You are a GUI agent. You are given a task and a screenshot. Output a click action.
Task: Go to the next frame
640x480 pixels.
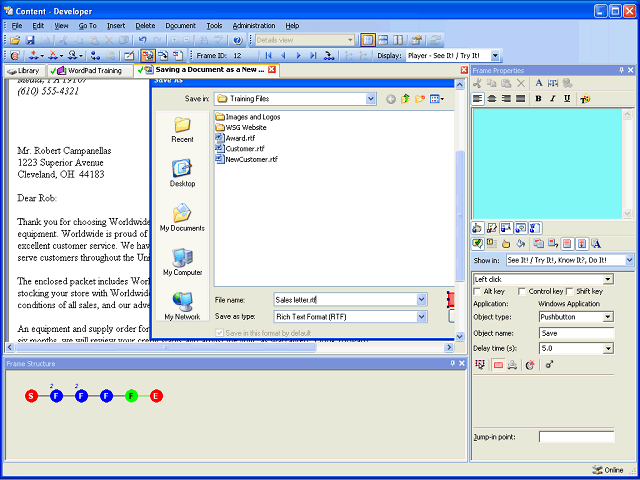tap(298, 56)
